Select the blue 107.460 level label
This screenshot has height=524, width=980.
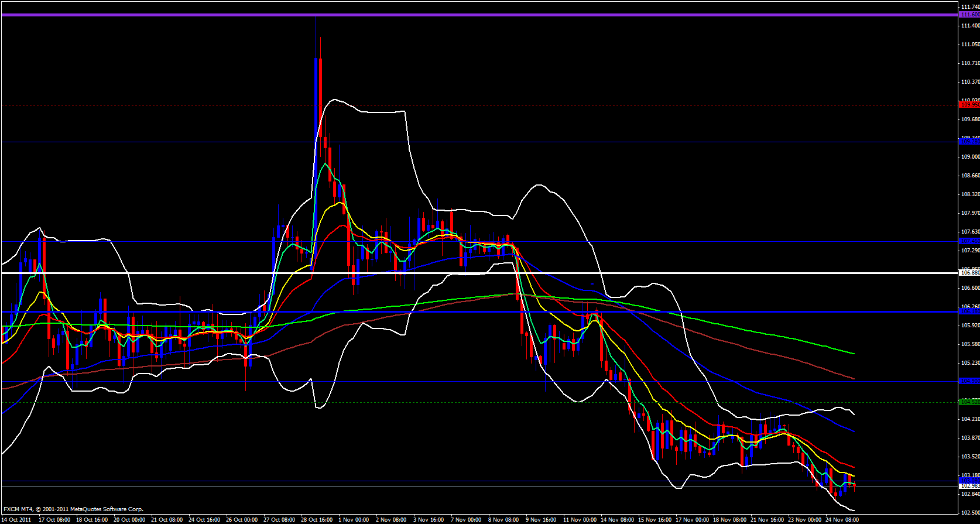point(969,241)
